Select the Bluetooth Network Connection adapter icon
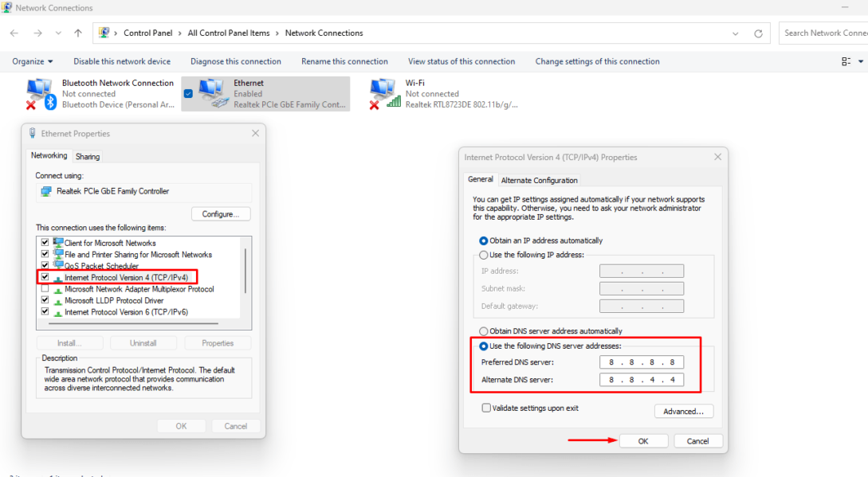This screenshot has width=868, height=477. click(41, 93)
